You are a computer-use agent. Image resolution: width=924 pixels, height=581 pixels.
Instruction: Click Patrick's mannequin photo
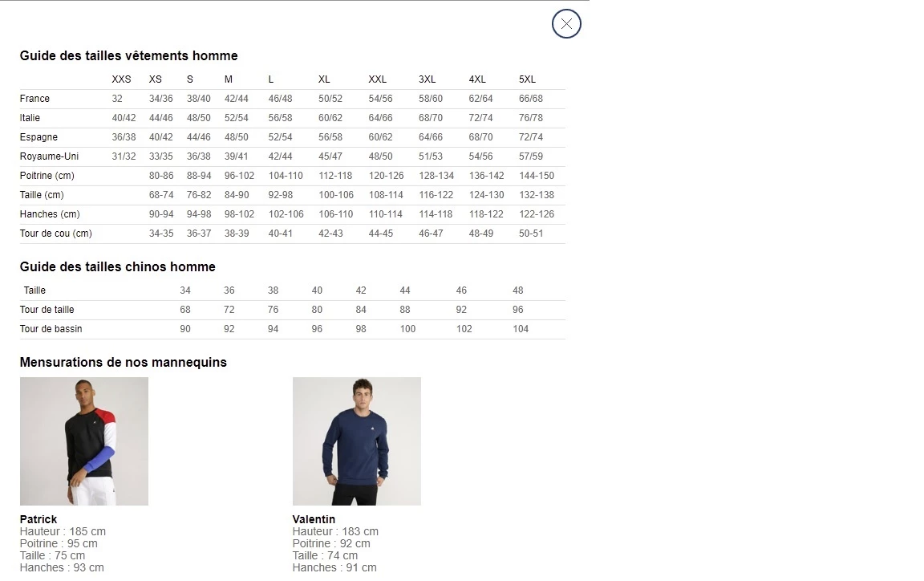[84, 441]
